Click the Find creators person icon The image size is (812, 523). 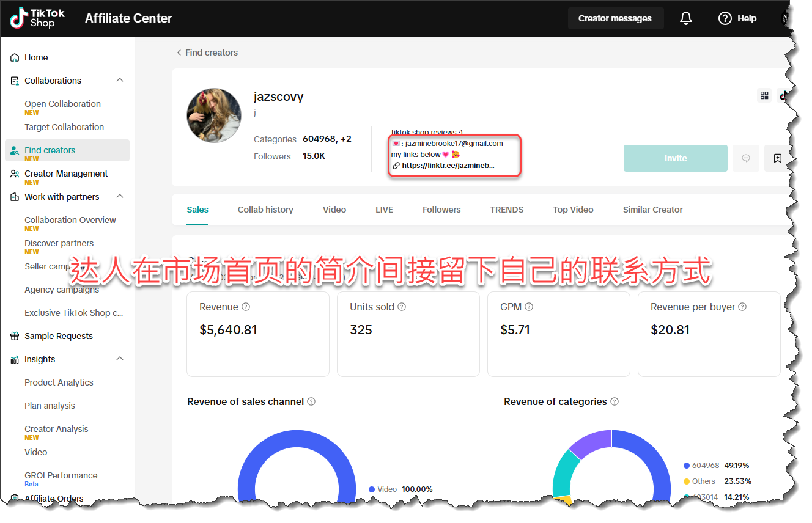click(15, 150)
